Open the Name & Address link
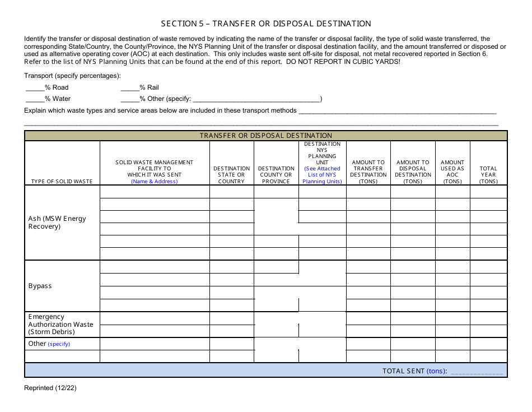Image resolution: width=532 pixels, height=412 pixels. [154, 181]
